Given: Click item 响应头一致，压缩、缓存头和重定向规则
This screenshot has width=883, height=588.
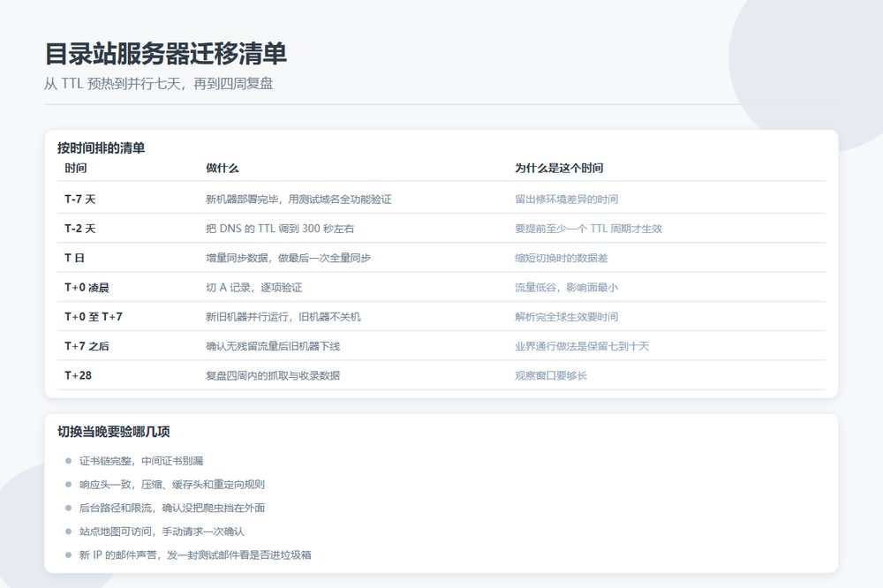Looking at the screenshot, I should [172, 485].
